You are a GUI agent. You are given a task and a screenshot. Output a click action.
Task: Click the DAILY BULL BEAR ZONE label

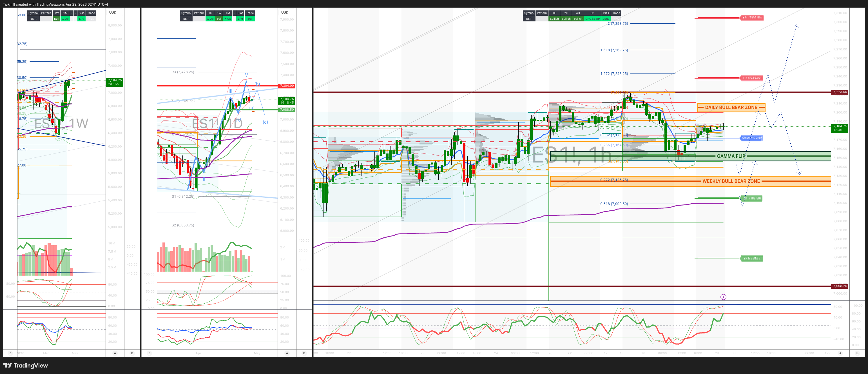pos(731,108)
